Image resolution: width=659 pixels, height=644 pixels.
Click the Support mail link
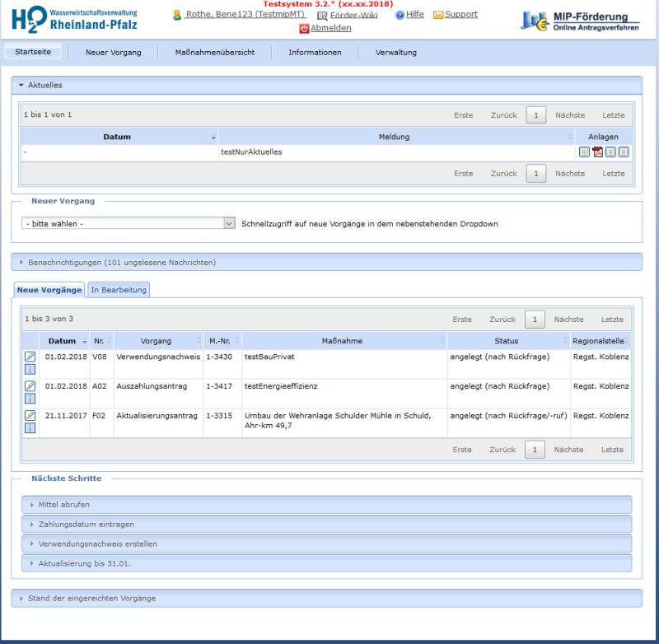point(461,14)
